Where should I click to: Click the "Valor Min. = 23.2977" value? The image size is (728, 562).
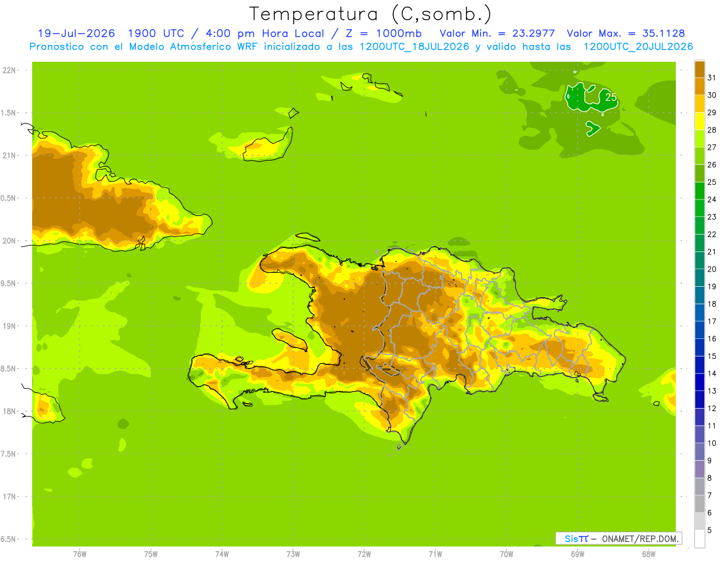pyautogui.click(x=497, y=33)
